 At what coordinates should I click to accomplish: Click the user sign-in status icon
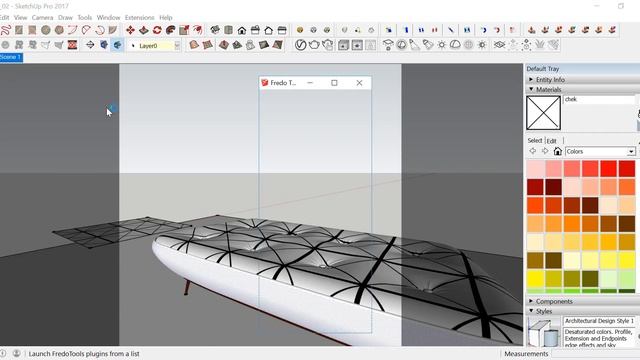pos(16,353)
